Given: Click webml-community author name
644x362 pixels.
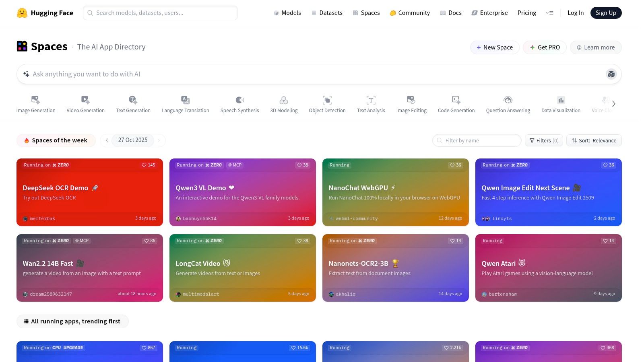Looking at the screenshot, I should [357, 218].
